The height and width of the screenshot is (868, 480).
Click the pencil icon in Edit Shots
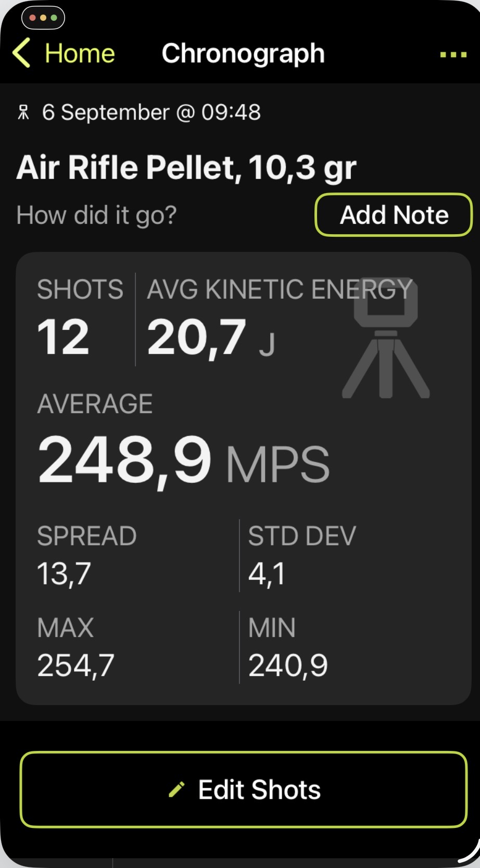pyautogui.click(x=176, y=789)
